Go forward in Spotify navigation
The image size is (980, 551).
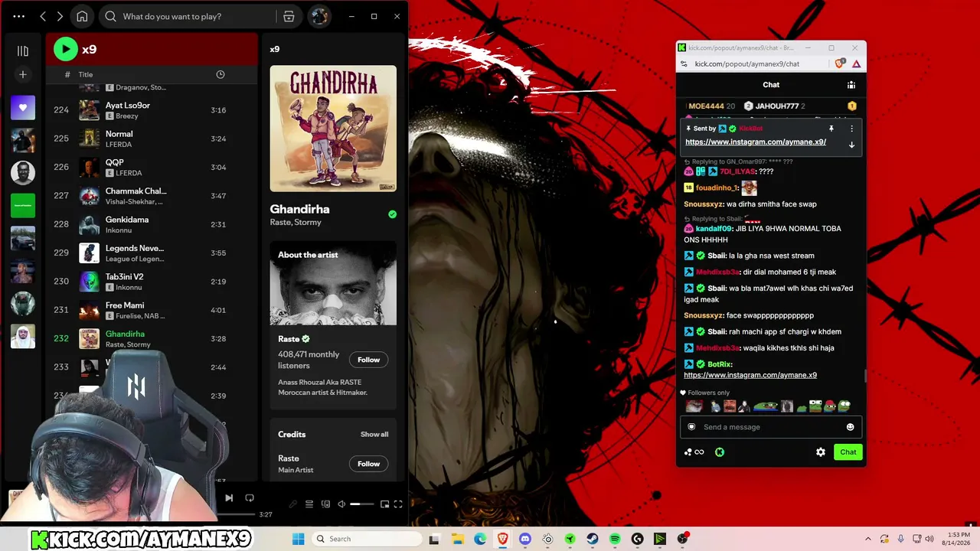[x=60, y=16]
